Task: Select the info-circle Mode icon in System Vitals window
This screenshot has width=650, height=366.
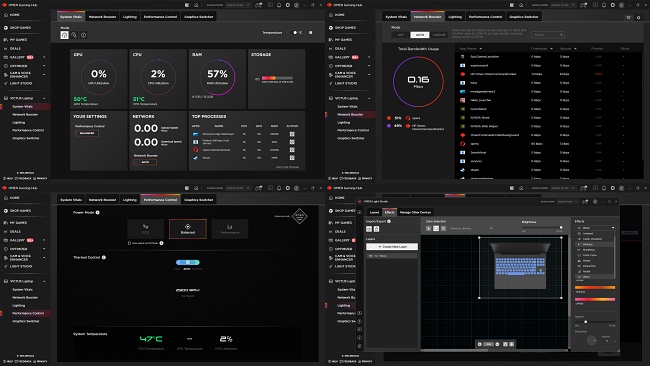Action: [83, 35]
